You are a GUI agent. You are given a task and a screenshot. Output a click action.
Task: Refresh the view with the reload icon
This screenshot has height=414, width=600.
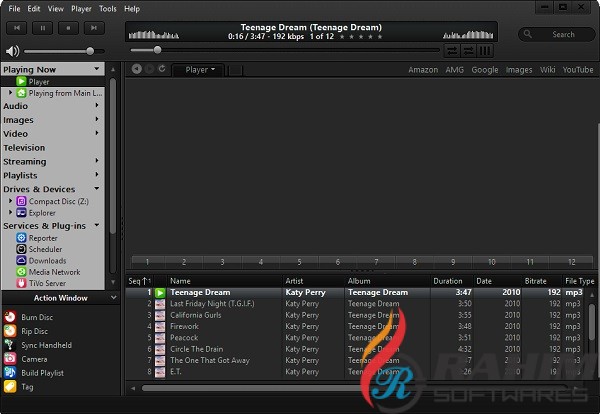162,68
